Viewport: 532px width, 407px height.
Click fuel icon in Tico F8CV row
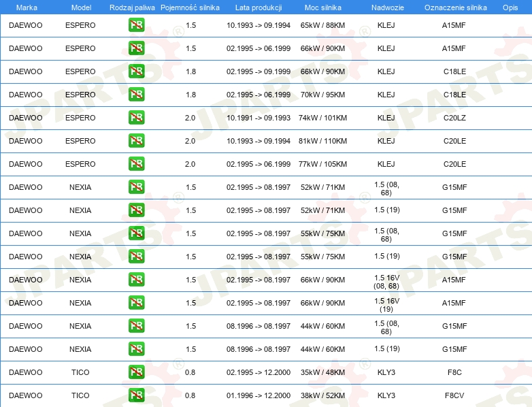pos(136,395)
